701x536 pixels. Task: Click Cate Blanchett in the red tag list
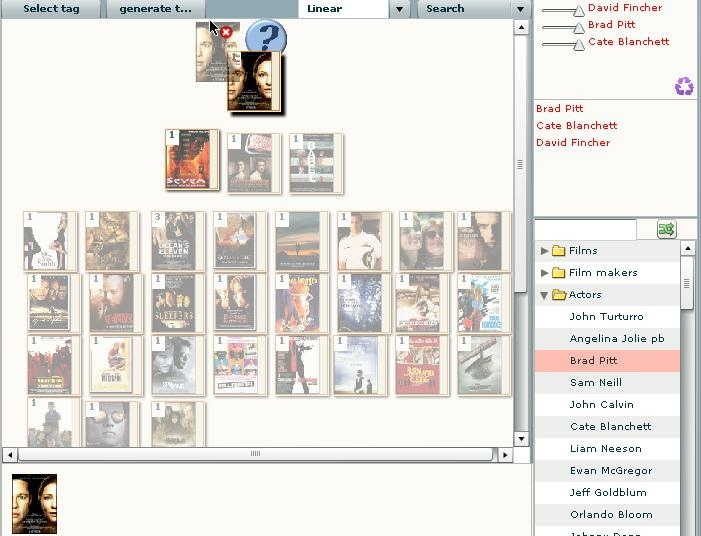pos(577,126)
